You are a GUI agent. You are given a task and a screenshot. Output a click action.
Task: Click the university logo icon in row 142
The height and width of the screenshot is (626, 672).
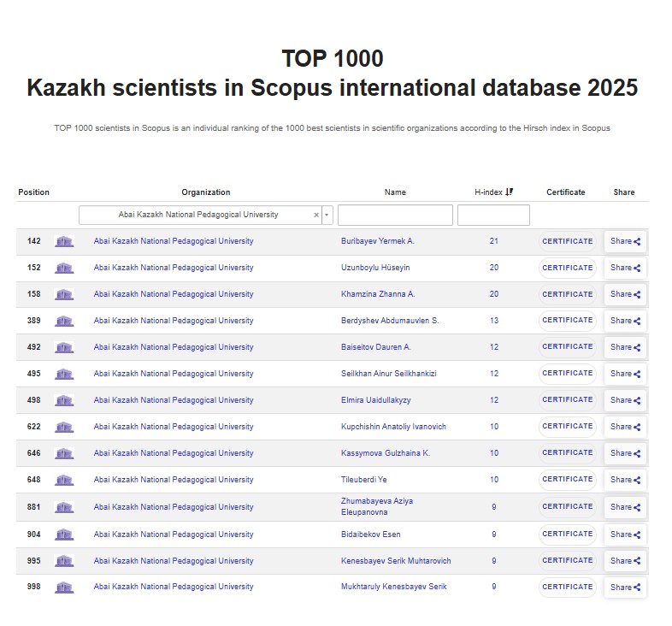click(64, 242)
